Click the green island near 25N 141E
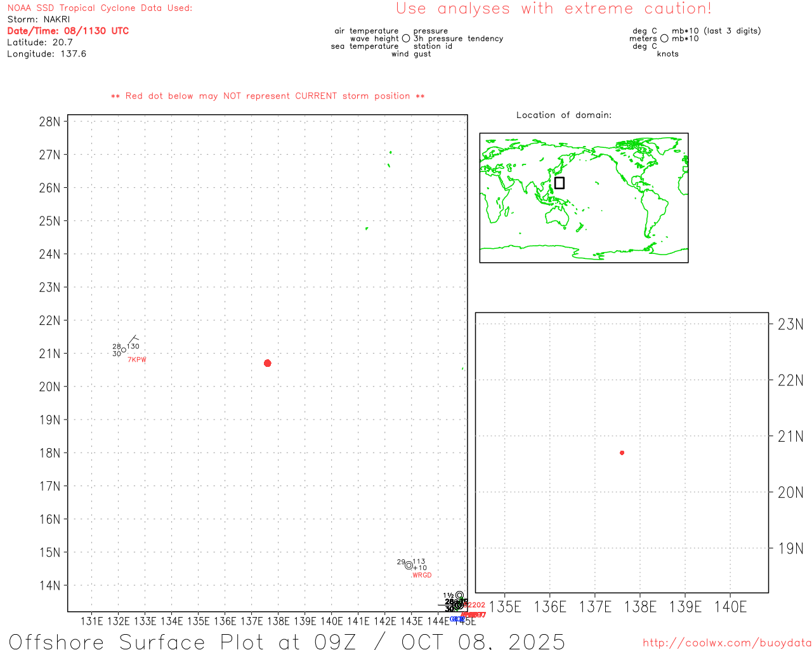Image resolution: width=812 pixels, height=650 pixels. point(367,229)
